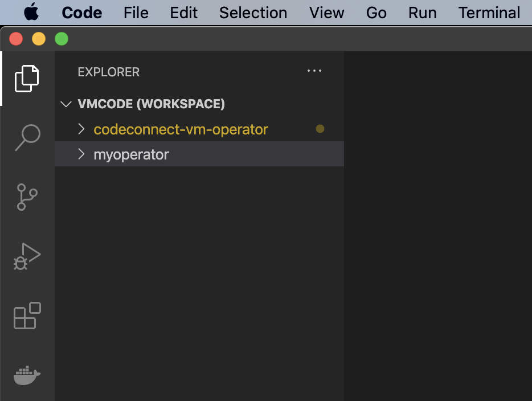Image resolution: width=532 pixels, height=401 pixels.
Task: Open the View menu
Action: point(326,13)
